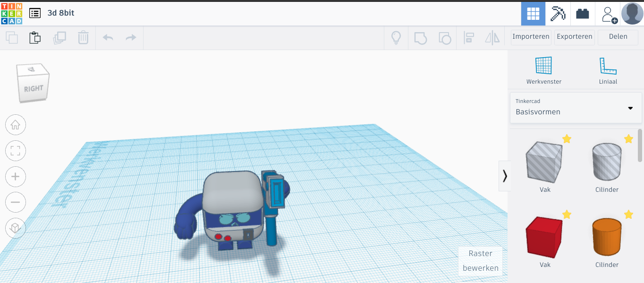Click the Home view button
This screenshot has width=644, height=283.
(x=16, y=125)
